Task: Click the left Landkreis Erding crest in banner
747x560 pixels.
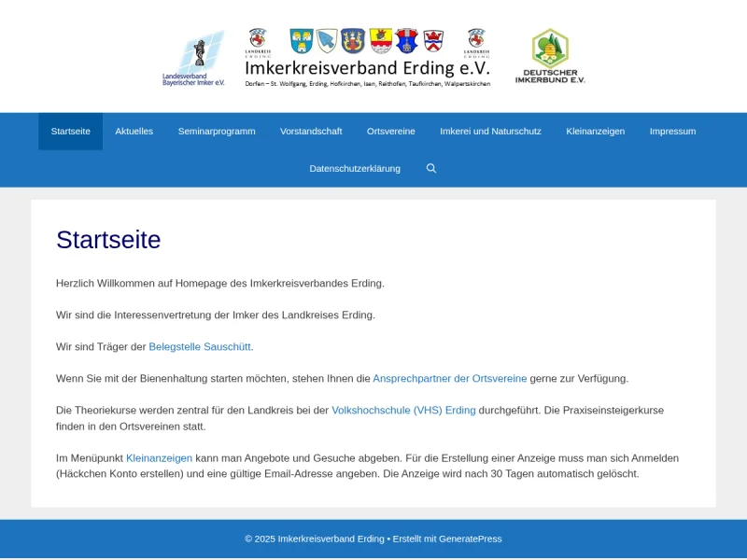Action: tap(258, 42)
